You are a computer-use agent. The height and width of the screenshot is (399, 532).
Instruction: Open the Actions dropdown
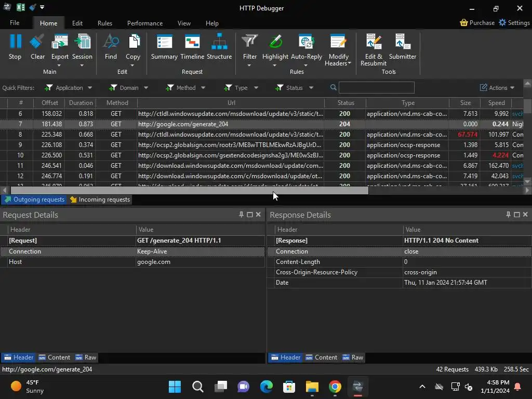[497, 88]
